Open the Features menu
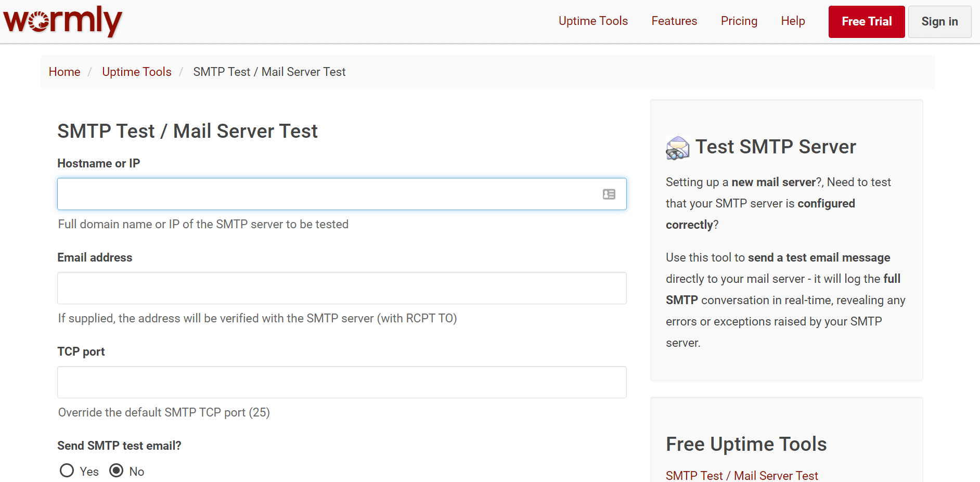The image size is (980, 482). tap(674, 21)
